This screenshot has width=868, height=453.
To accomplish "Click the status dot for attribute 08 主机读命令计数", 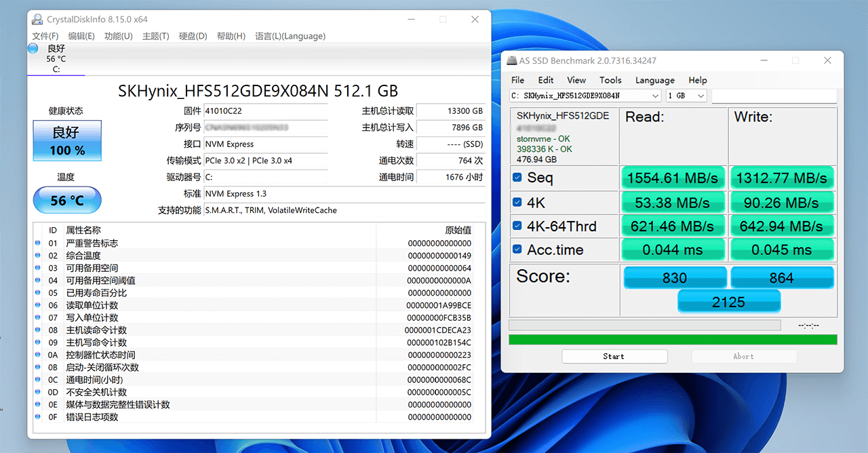I will click(37, 330).
